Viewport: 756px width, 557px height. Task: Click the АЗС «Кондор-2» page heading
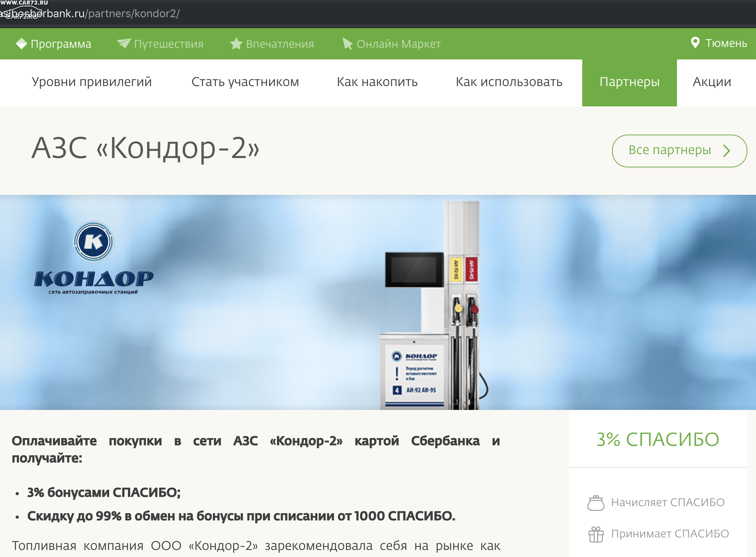[146, 148]
